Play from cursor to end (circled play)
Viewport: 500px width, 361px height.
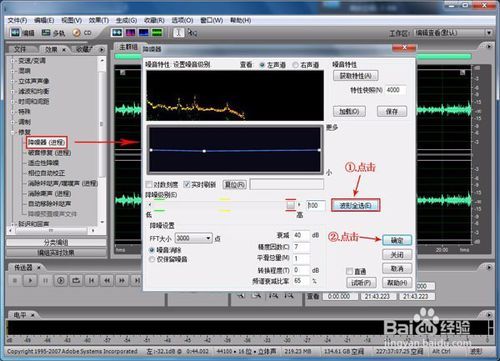click(x=61, y=281)
